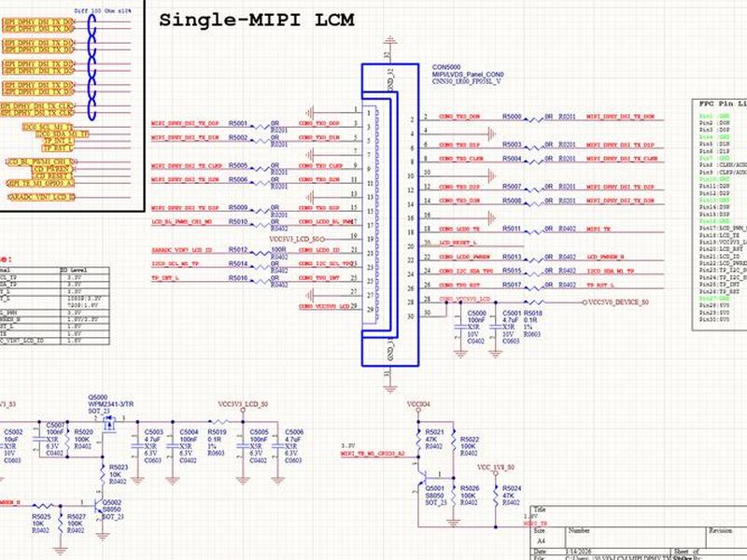
Task: Select resistor R5006 symbol
Action: point(261,183)
